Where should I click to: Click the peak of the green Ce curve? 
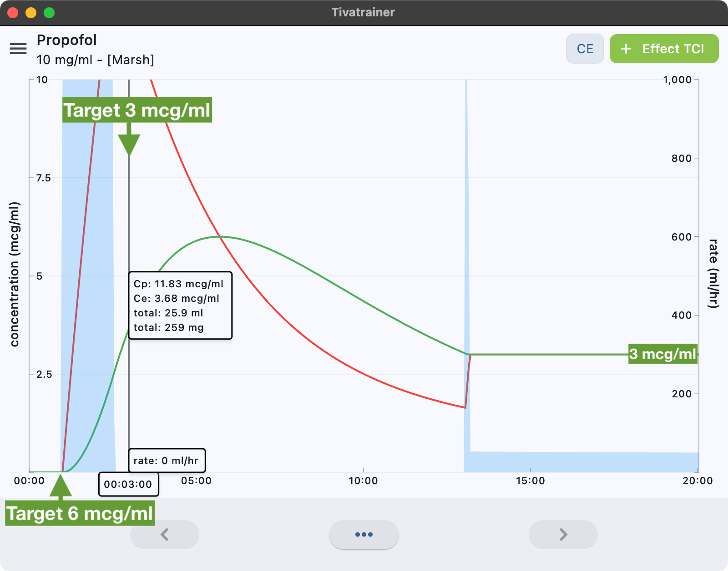[x=220, y=236]
